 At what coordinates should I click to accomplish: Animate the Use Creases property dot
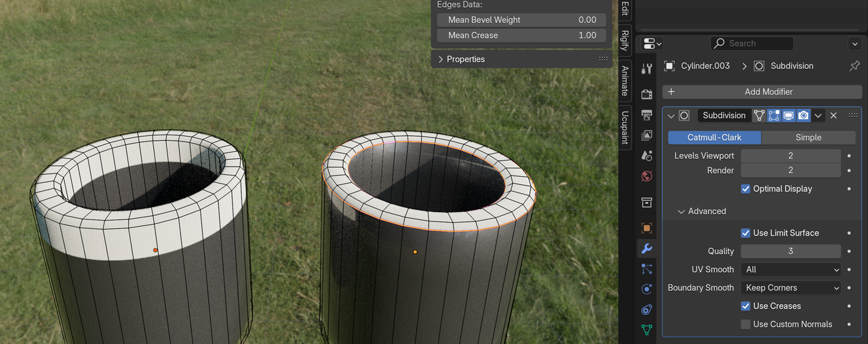[x=849, y=306]
